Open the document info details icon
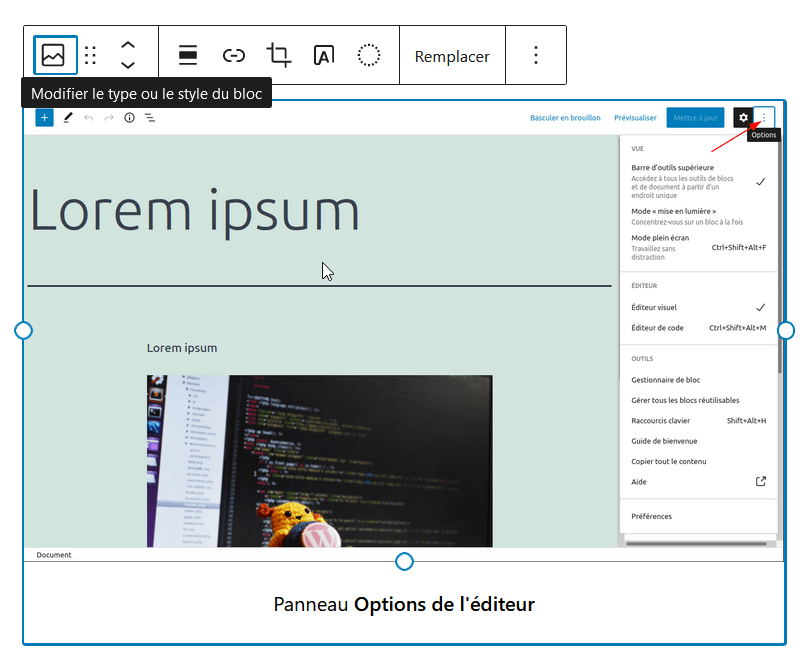 click(x=129, y=118)
